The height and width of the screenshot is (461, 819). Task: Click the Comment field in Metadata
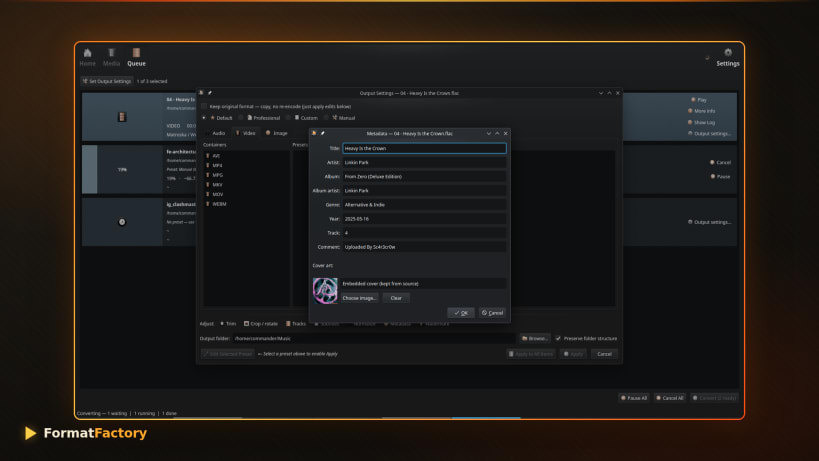coord(424,247)
